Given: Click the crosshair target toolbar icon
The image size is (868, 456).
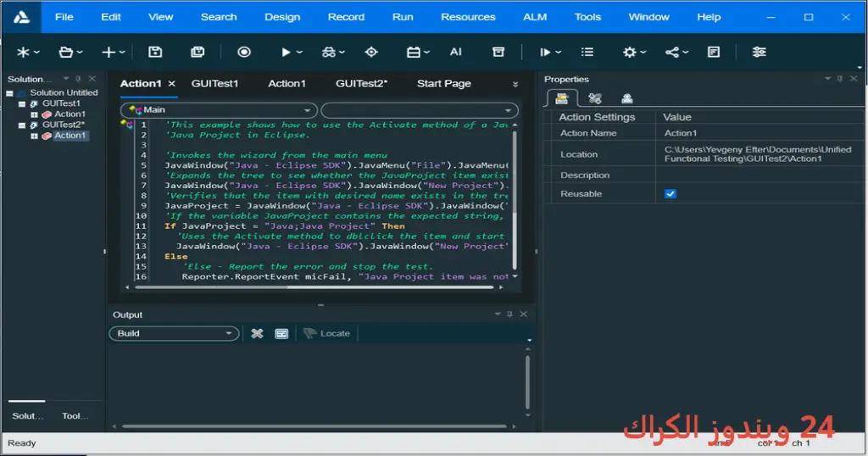Looking at the screenshot, I should click(371, 52).
